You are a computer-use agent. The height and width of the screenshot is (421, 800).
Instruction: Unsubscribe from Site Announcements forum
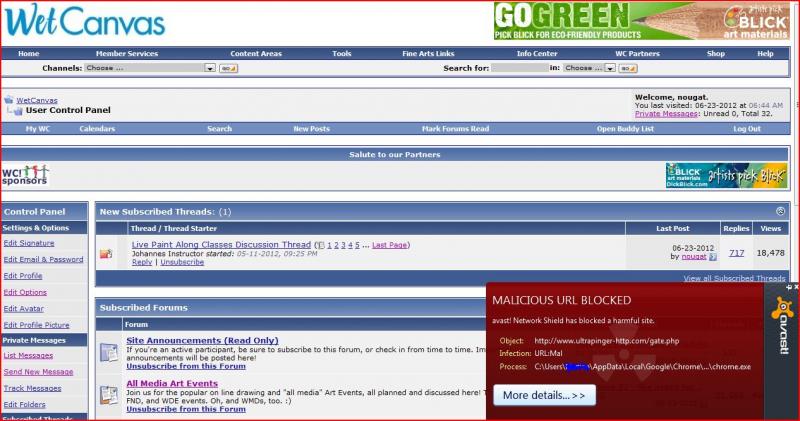[x=186, y=366]
